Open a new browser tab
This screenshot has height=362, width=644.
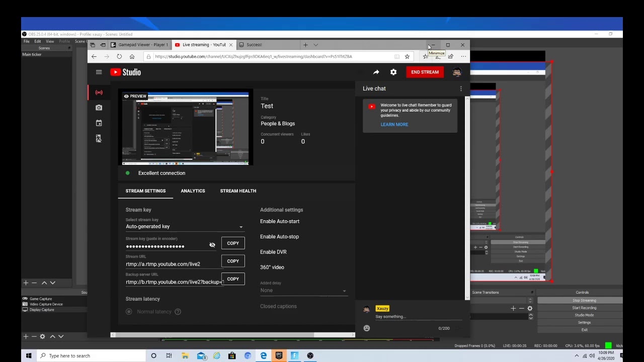(305, 45)
